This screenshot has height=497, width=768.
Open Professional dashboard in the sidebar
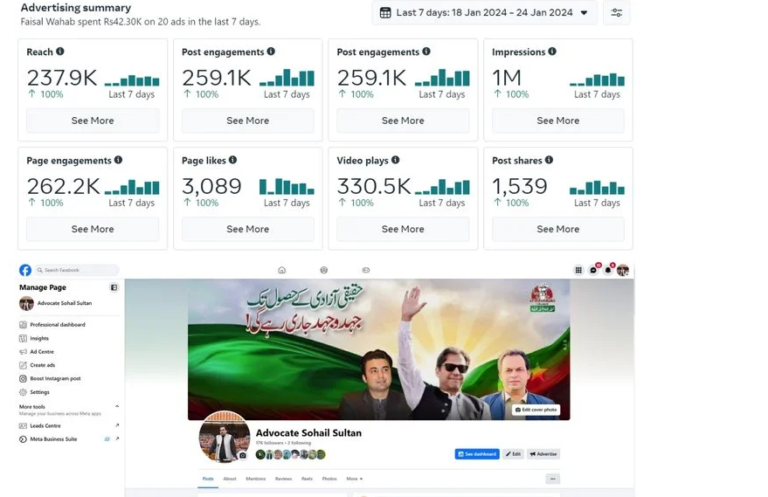point(57,325)
